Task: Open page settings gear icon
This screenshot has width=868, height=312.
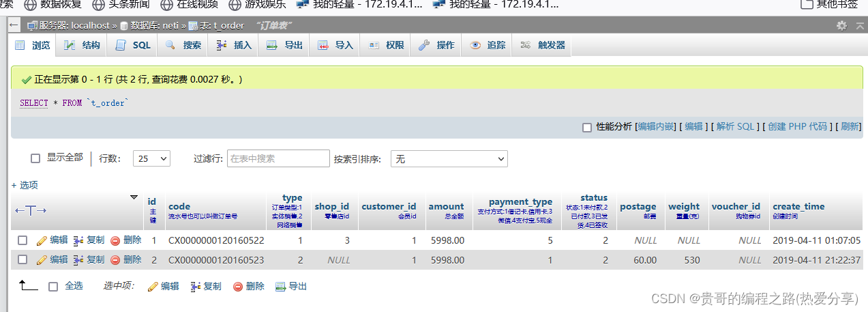Action: click(842, 25)
